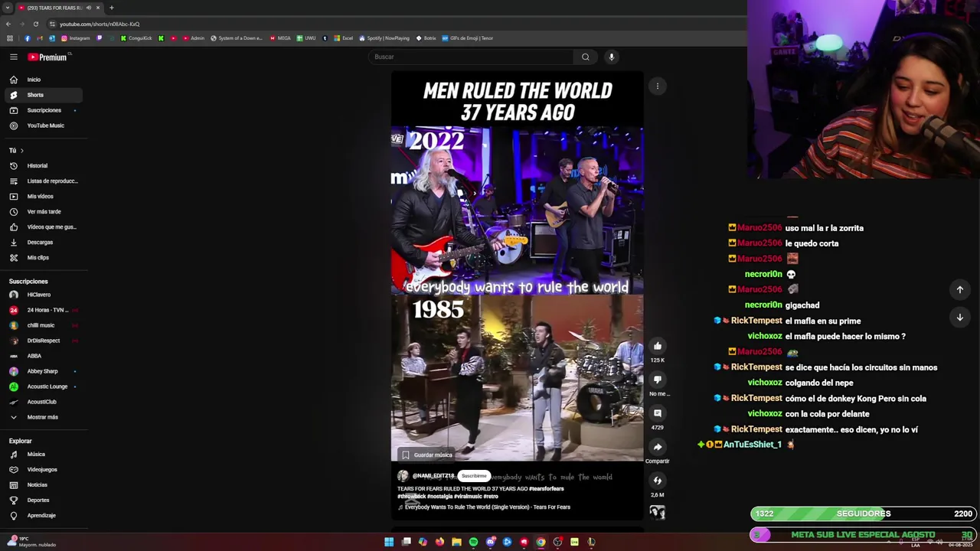Click the Buscar search field
The height and width of the screenshot is (551, 980).
tap(470, 57)
